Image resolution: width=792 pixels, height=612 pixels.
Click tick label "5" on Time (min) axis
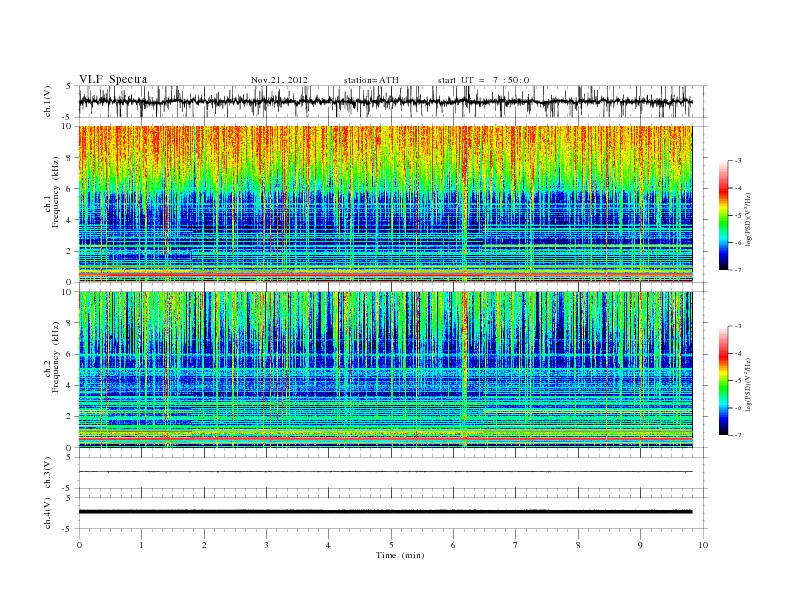pos(391,545)
